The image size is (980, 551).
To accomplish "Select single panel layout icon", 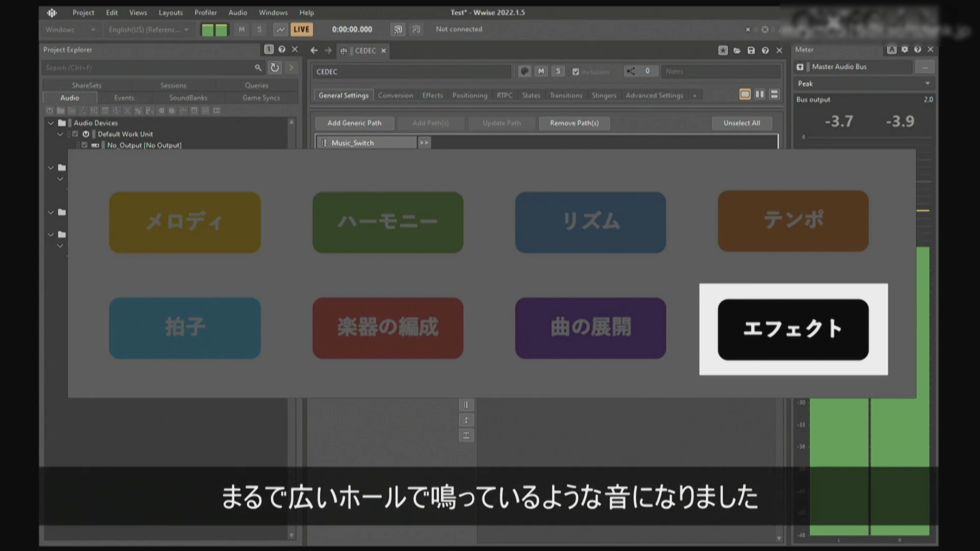I will pos(745,94).
